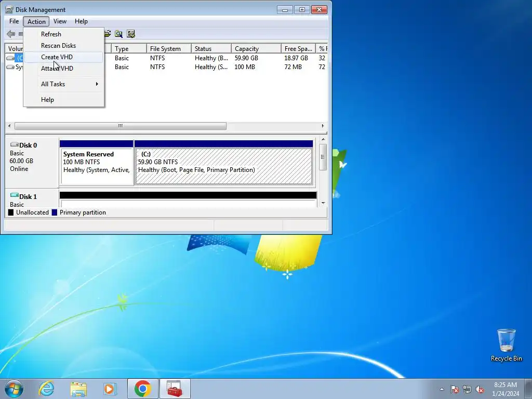
Task: Open the View menu
Action: (60, 21)
